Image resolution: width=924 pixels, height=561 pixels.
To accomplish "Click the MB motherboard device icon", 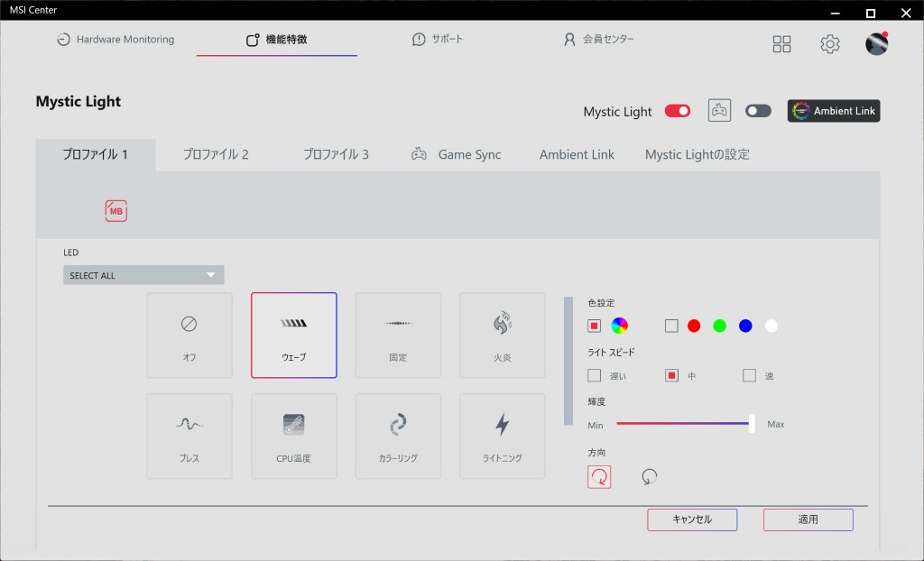I will [x=115, y=211].
